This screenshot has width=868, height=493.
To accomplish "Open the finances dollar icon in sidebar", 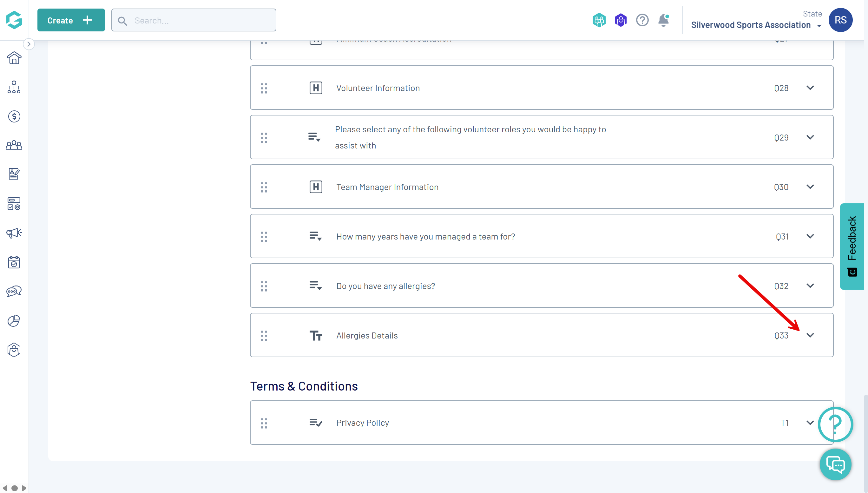I will (x=14, y=116).
